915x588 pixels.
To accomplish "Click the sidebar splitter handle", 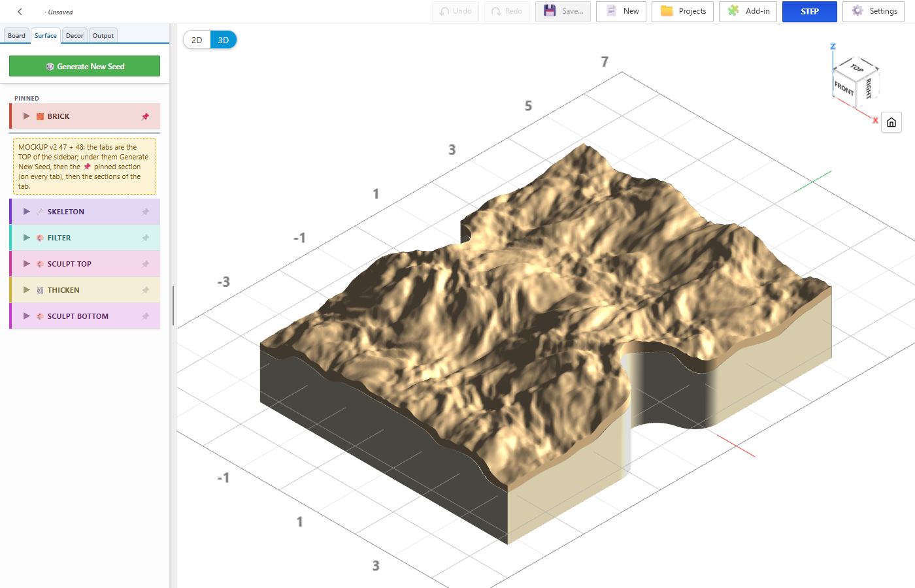I will pyautogui.click(x=173, y=306).
